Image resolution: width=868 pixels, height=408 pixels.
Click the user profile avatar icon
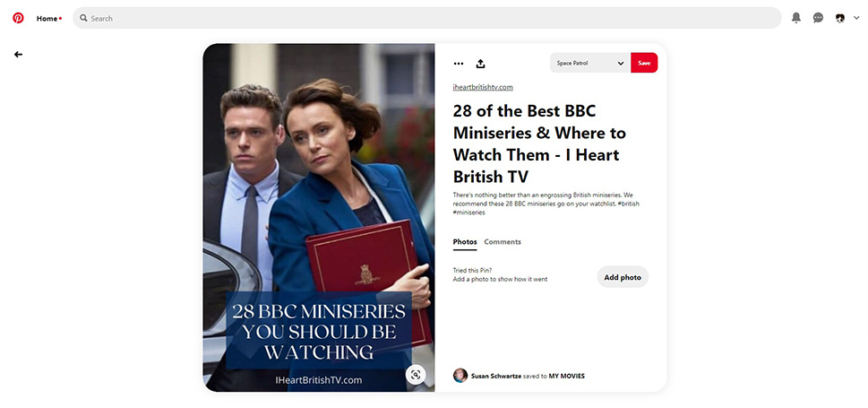click(840, 18)
